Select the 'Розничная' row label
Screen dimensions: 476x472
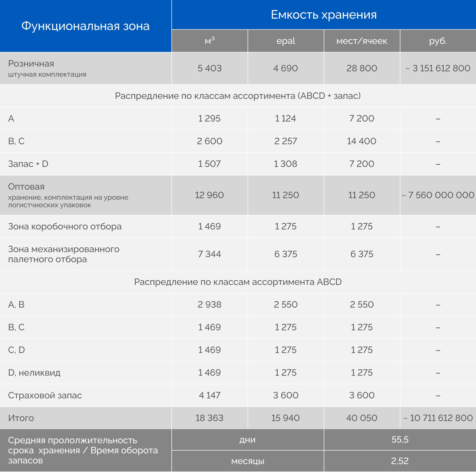31,64
